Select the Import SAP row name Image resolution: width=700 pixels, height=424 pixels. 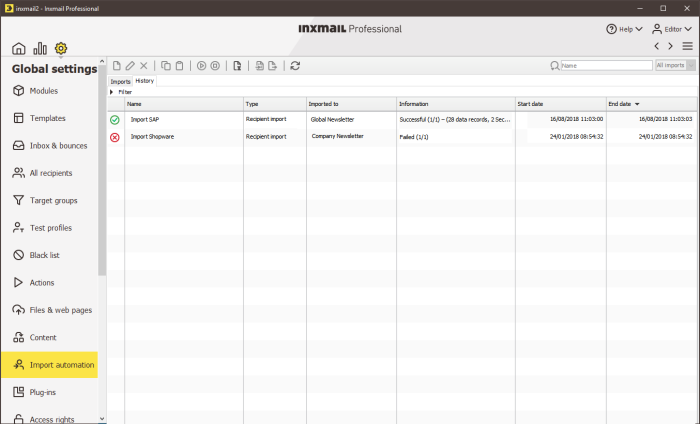145,120
